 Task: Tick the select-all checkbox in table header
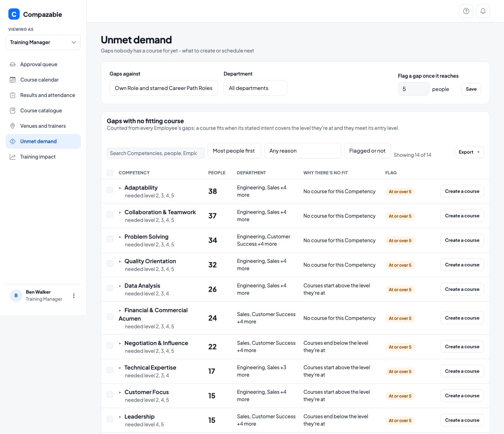[x=110, y=173]
